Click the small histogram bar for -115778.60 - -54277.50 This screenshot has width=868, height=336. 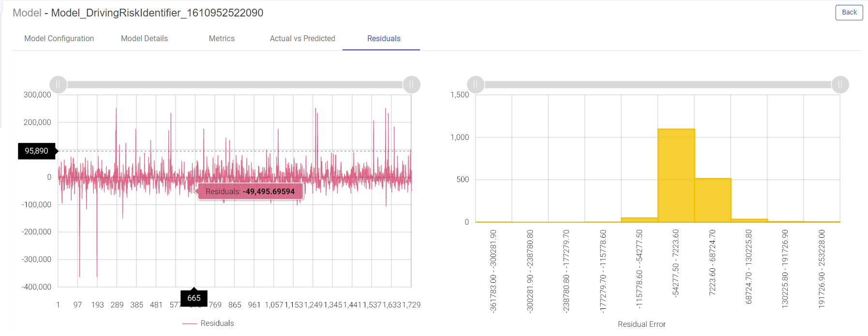pyautogui.click(x=640, y=220)
